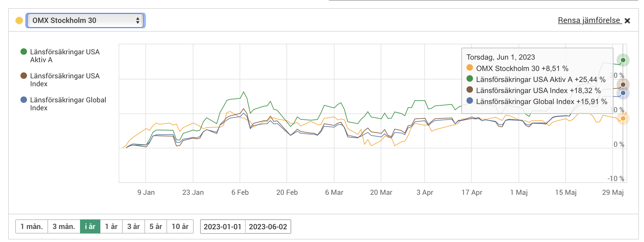Toggle Länsförsäkringar USA Index brown legend dot

pos(24,75)
